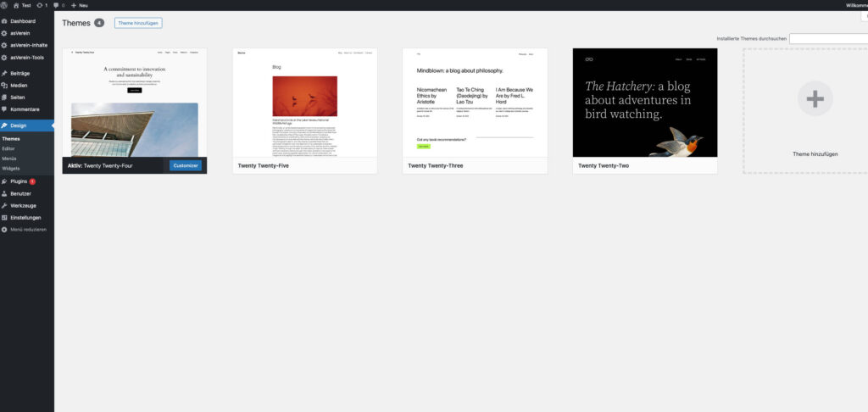The image size is (868, 412).
Task: Select Twenty Twenty-Four theme screenshot
Action: pos(135,103)
